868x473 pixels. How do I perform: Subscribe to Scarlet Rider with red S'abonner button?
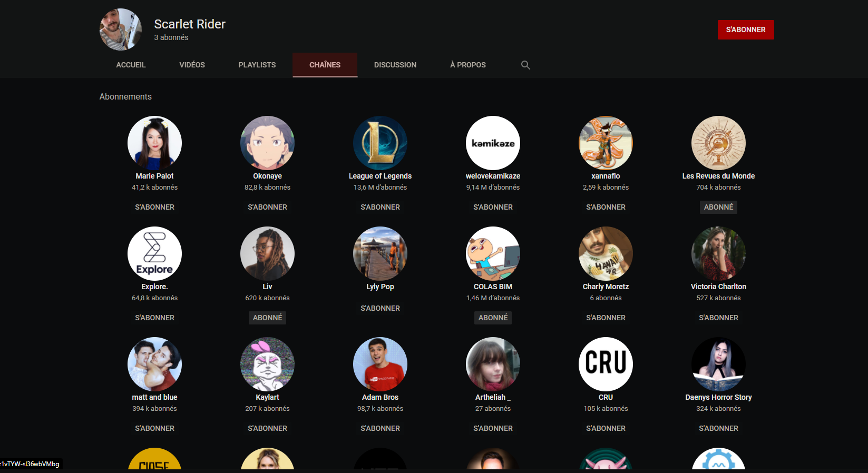[x=746, y=29]
